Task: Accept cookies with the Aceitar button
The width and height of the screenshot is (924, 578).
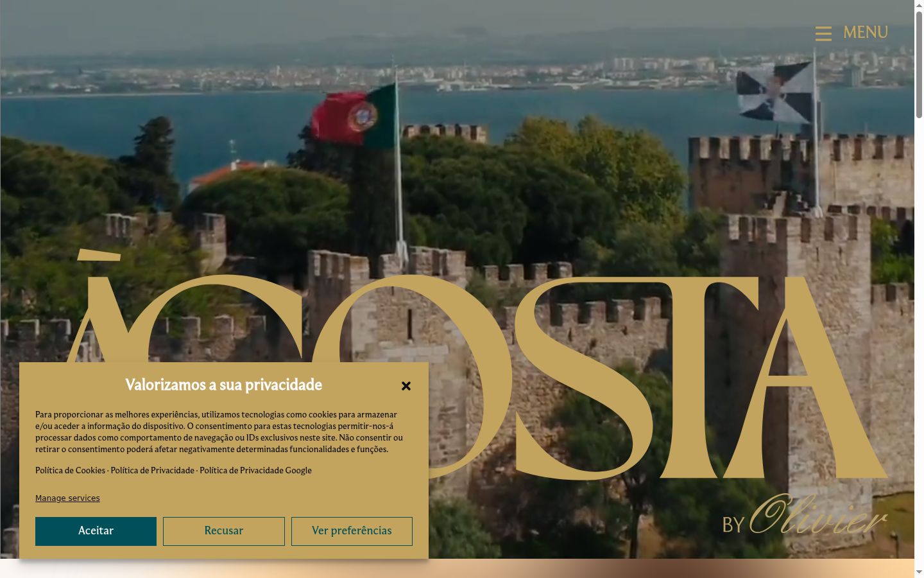Action: [96, 531]
